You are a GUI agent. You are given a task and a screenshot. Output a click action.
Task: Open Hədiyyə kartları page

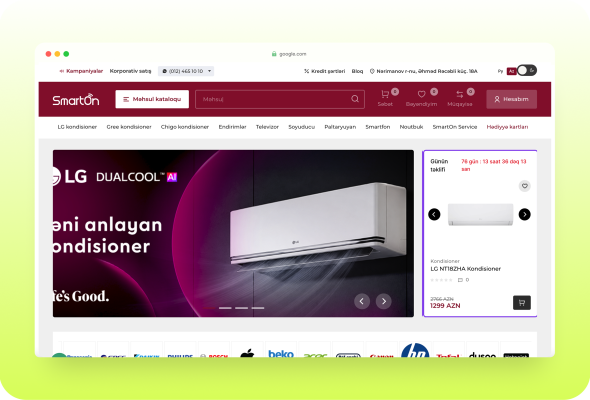(x=507, y=127)
